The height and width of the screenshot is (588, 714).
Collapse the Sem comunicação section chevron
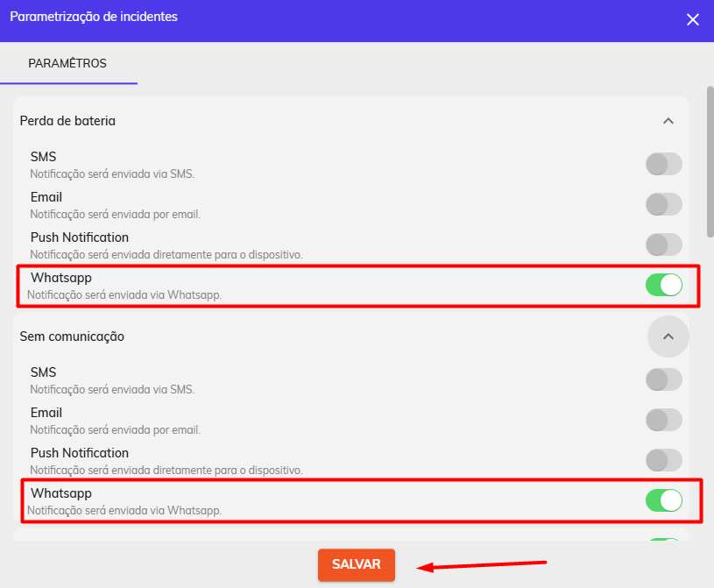668,337
